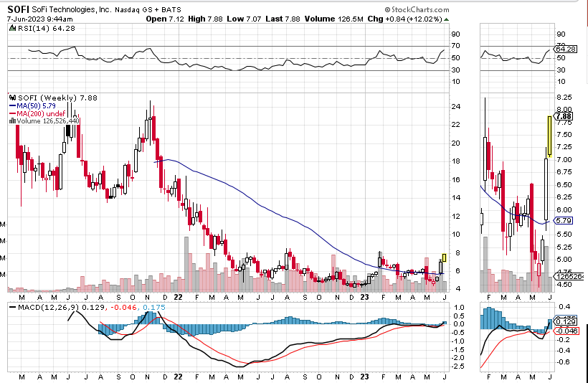Click the 23 year marker below MACD panel
The width and height of the screenshot is (588, 383).
point(364,376)
